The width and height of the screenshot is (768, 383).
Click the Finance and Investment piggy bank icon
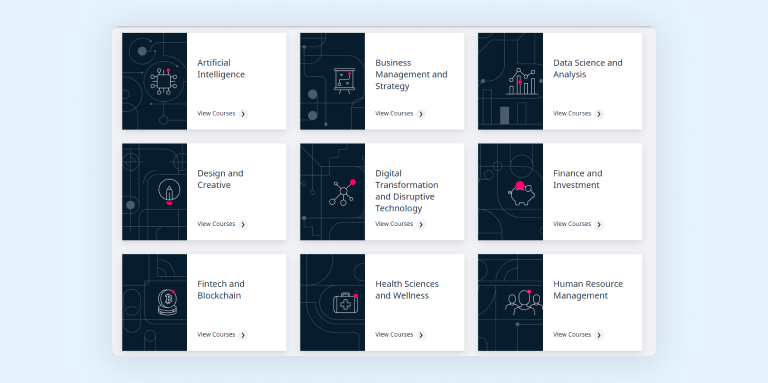click(522, 193)
